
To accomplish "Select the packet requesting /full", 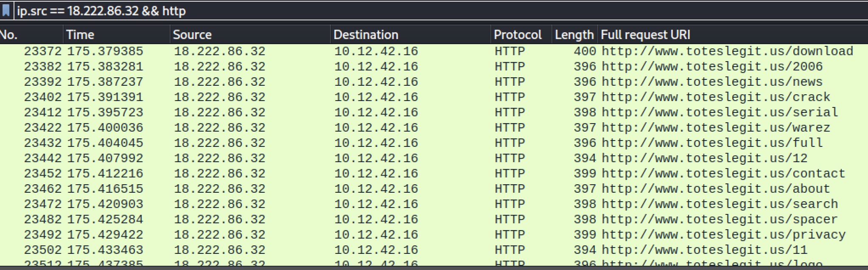I will [x=424, y=143].
